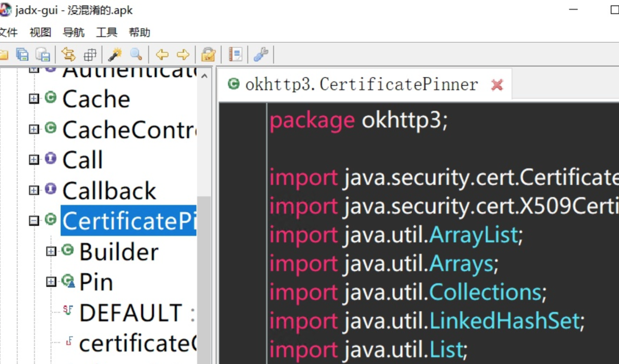Viewport: 619px width, 364px height.
Task: Select the DEFAULT field in tree
Action: click(130, 312)
